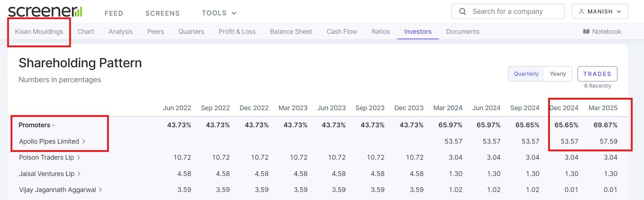The image size is (644, 200).
Task: Click the Notebook book icon
Action: tap(586, 32)
